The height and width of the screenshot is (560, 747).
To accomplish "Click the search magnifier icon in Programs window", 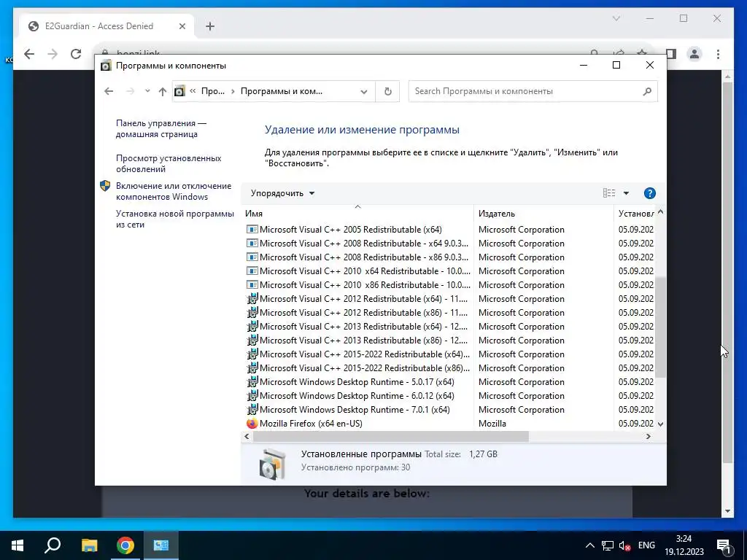I will pos(647,91).
